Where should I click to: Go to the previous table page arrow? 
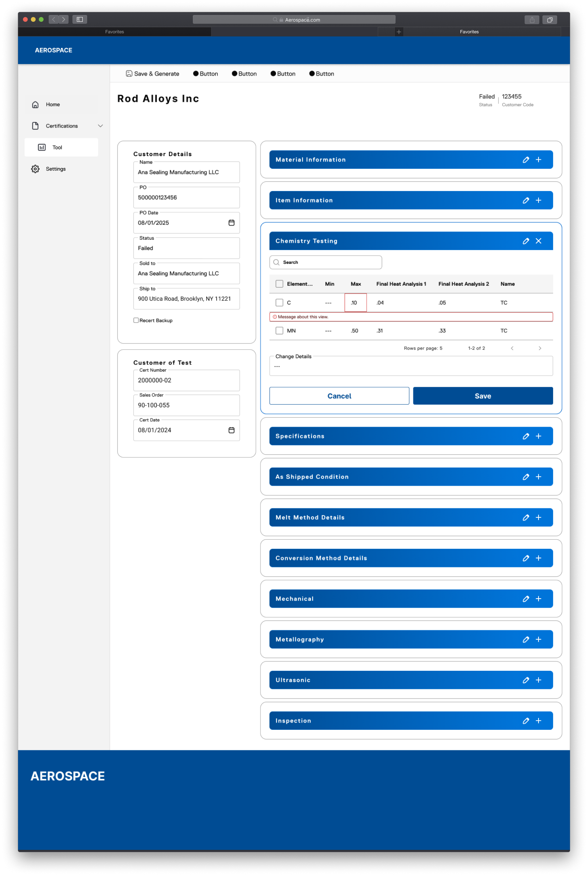pos(512,348)
